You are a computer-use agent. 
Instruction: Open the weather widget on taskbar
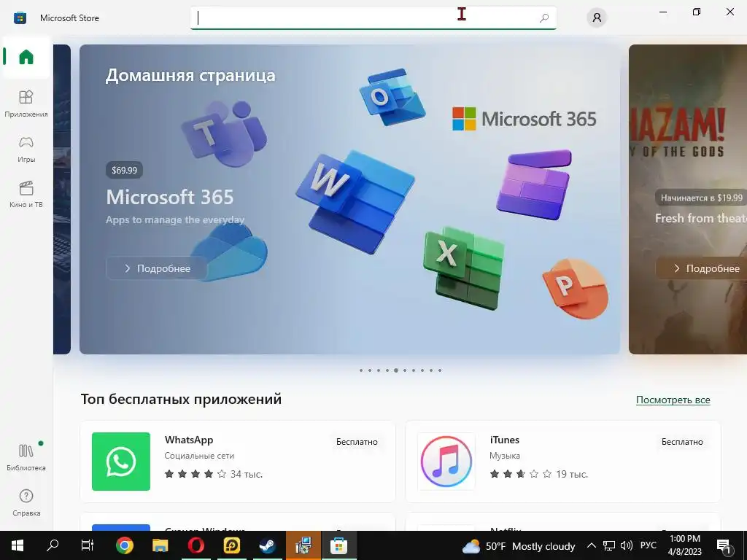tap(519, 545)
